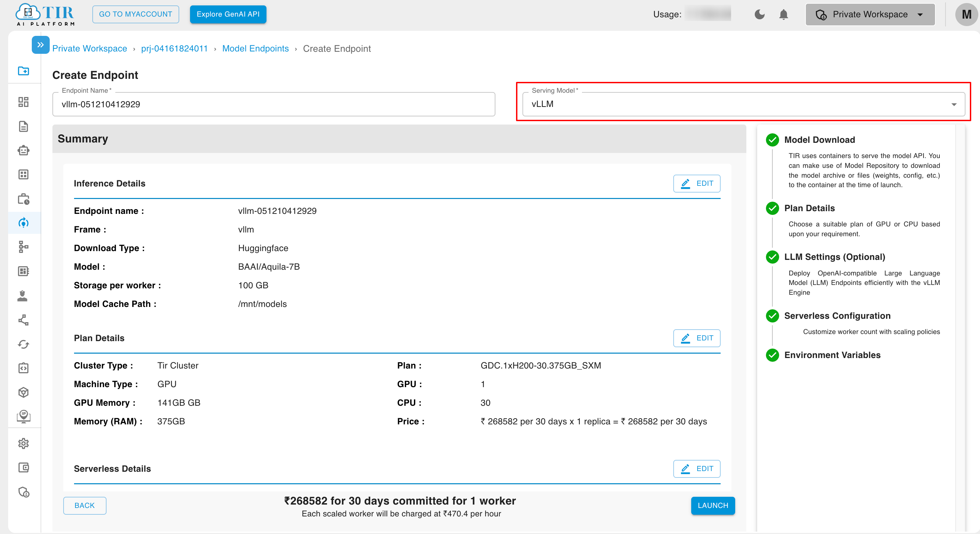Click the Serverless Configuration green check step

pyautogui.click(x=772, y=316)
